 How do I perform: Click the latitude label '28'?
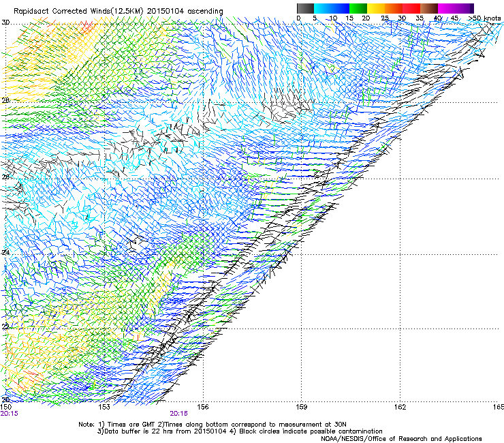[x=5, y=100]
